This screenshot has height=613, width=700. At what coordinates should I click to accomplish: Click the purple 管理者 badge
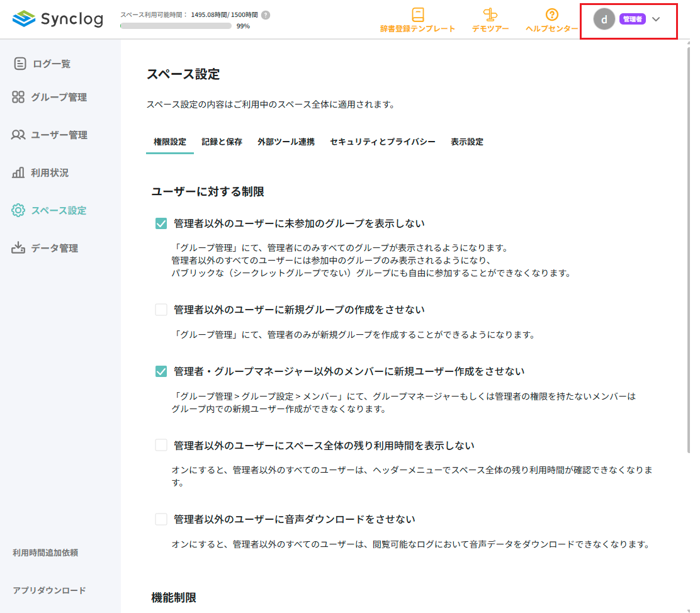[632, 20]
